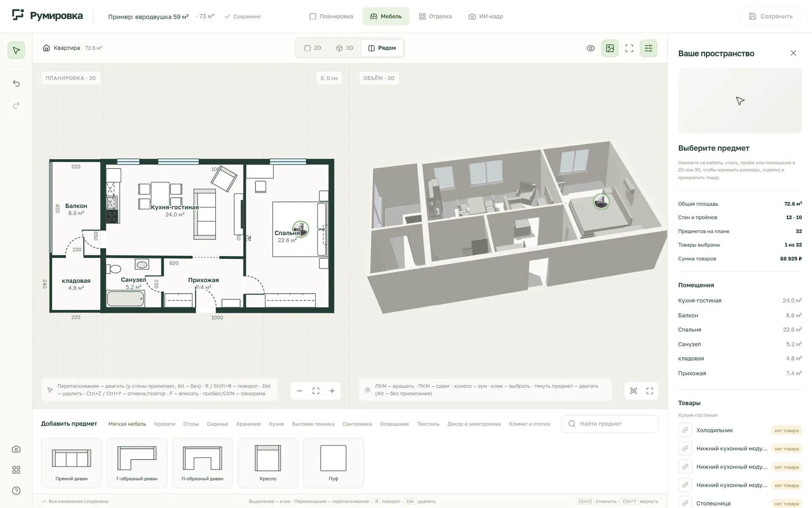The height and width of the screenshot is (508, 812).
Task: Select the Рядом side-by-side mode
Action: click(382, 48)
